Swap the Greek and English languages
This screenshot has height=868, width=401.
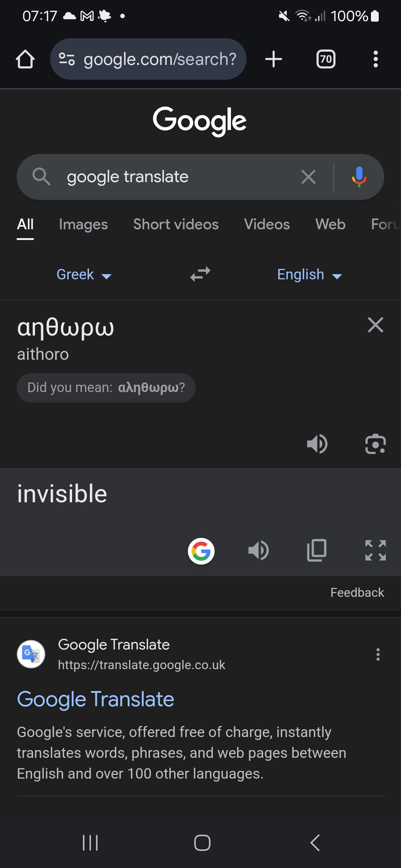pyautogui.click(x=200, y=274)
